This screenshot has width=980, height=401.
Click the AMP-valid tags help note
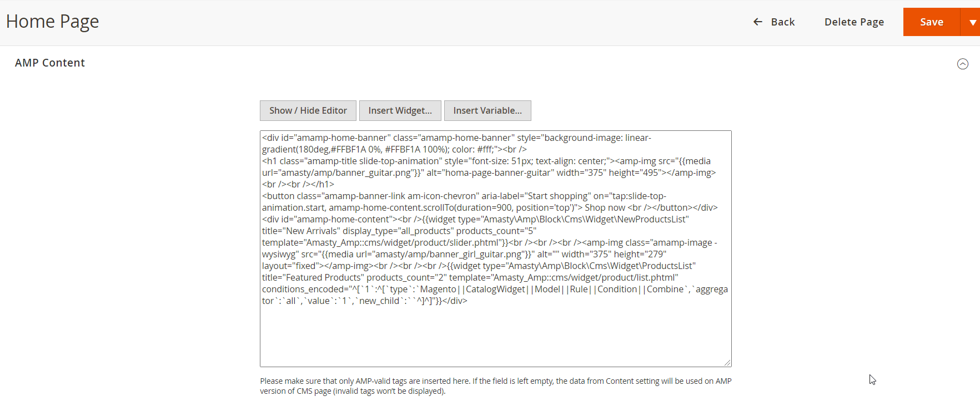(x=495, y=385)
